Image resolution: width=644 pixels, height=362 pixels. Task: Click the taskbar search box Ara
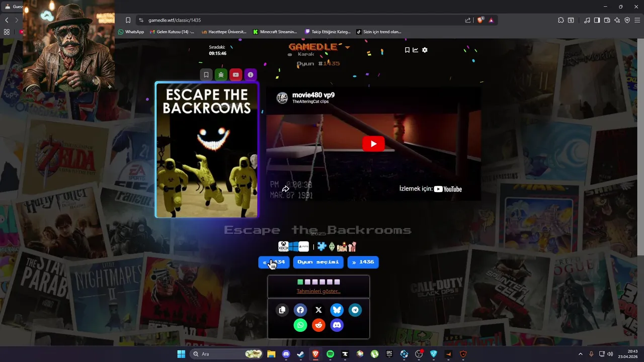pos(226,354)
